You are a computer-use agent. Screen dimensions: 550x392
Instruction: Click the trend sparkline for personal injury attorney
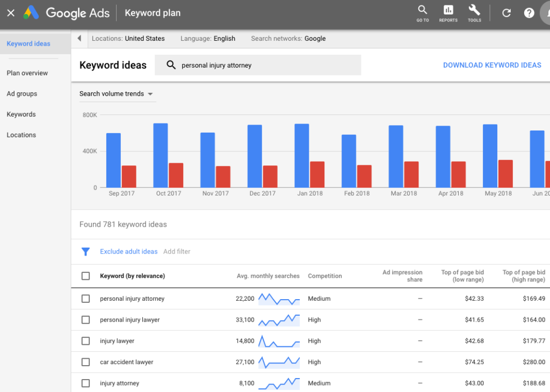click(x=279, y=299)
